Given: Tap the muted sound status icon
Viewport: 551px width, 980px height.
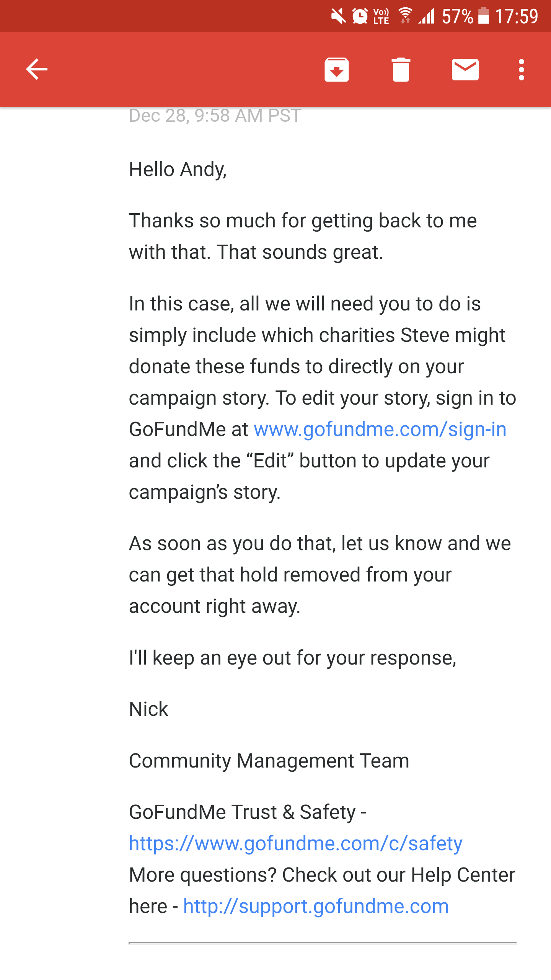Looking at the screenshot, I should click(339, 16).
